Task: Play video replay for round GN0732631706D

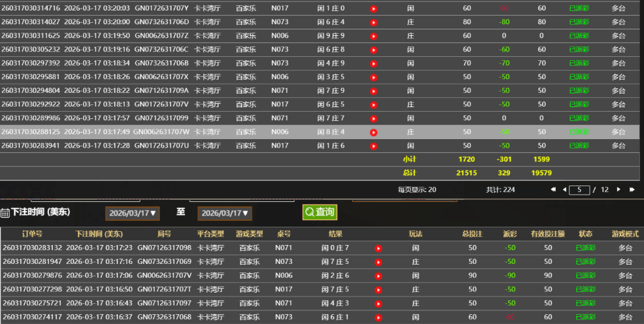Action: point(373,23)
